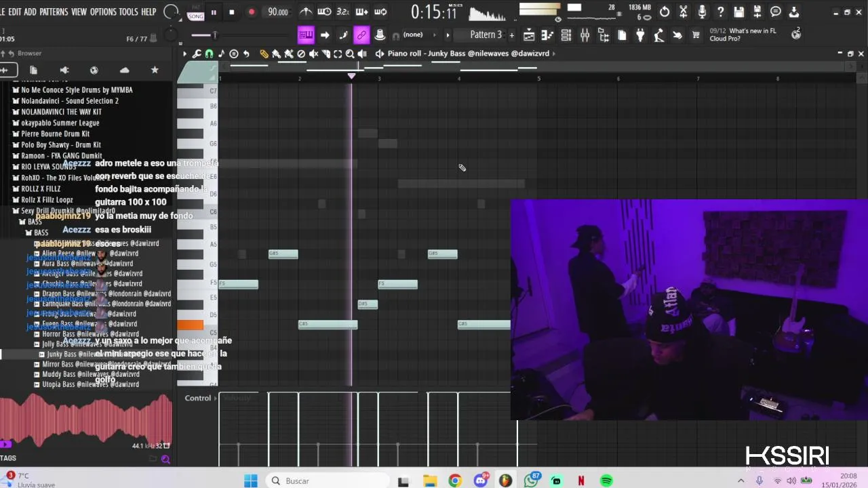This screenshot has height=488, width=868.
Task: Arm the record button
Action: pyautogui.click(x=252, y=12)
